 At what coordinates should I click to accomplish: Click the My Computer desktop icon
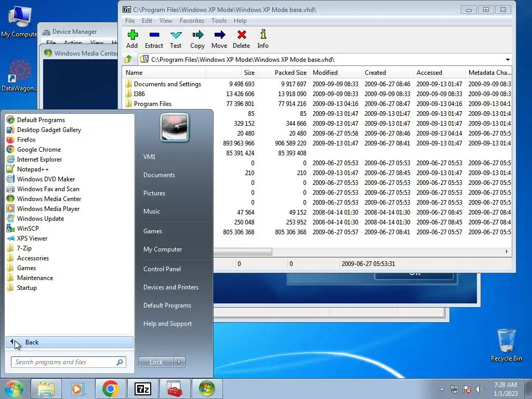point(19,22)
